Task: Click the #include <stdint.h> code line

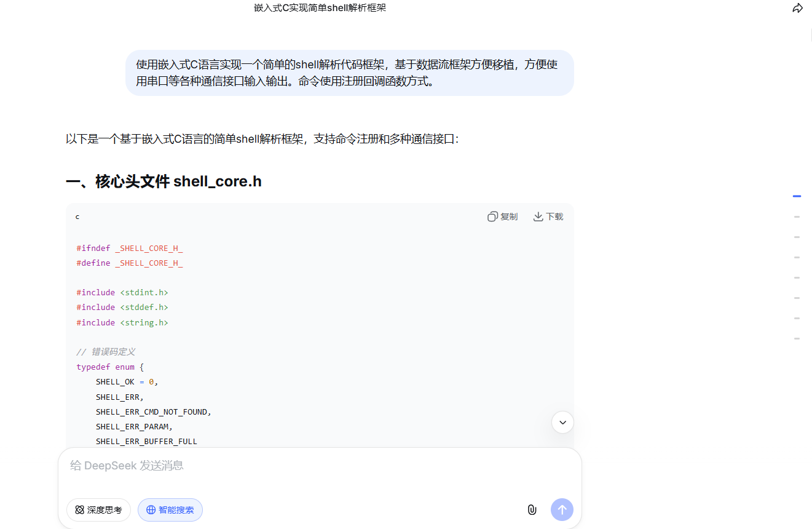Action: [122, 293]
